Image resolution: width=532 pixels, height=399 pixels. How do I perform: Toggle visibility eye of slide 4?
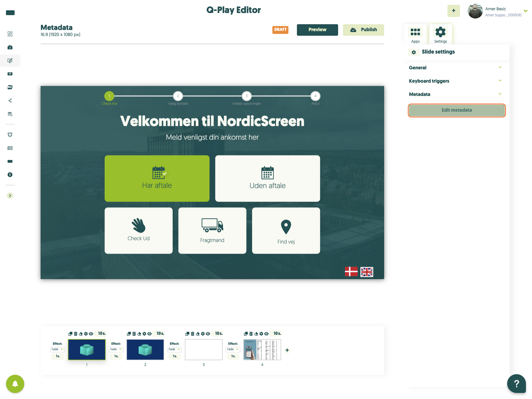[266, 334]
